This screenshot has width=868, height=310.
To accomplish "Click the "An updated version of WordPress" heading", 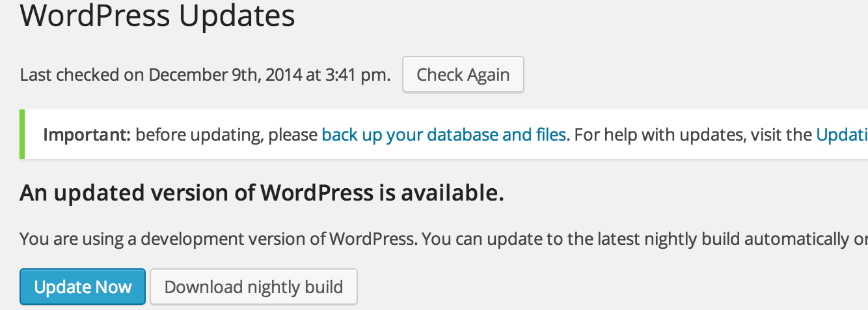I will coord(197,193).
